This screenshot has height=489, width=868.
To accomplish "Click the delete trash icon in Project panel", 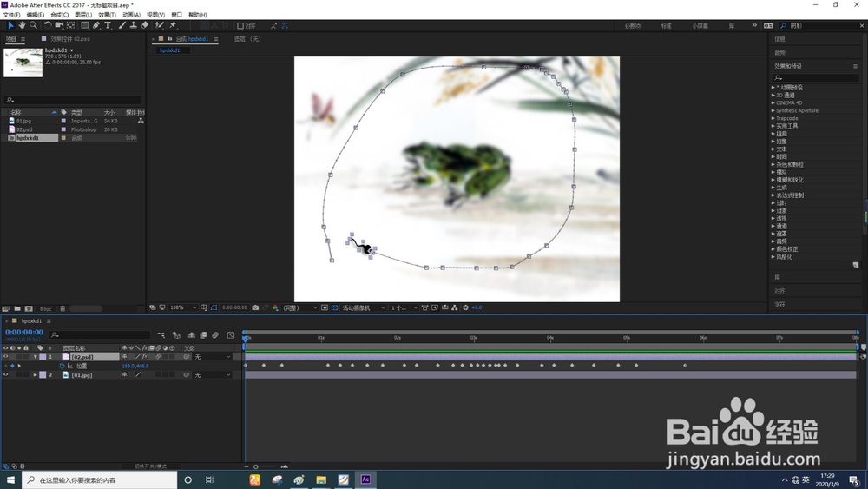I will (62, 308).
